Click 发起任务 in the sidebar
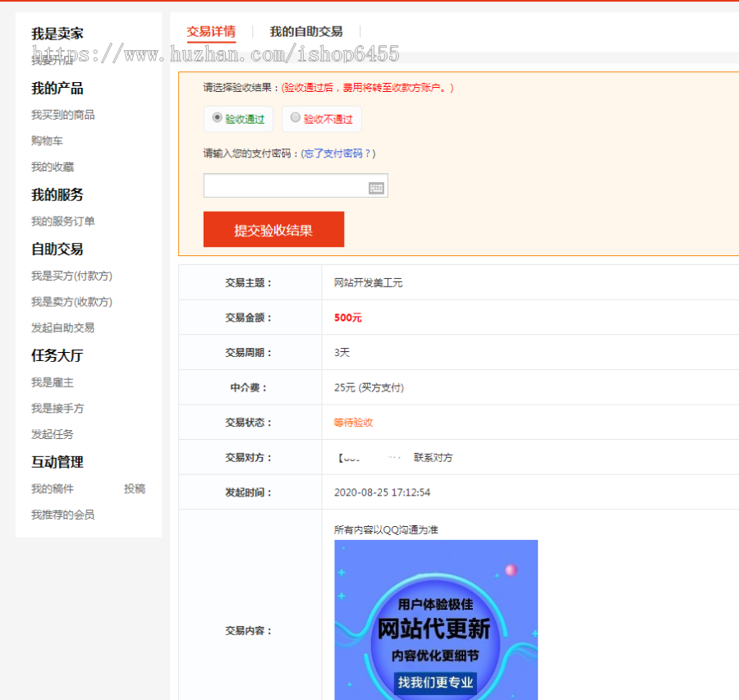The image size is (739, 700). tap(52, 434)
